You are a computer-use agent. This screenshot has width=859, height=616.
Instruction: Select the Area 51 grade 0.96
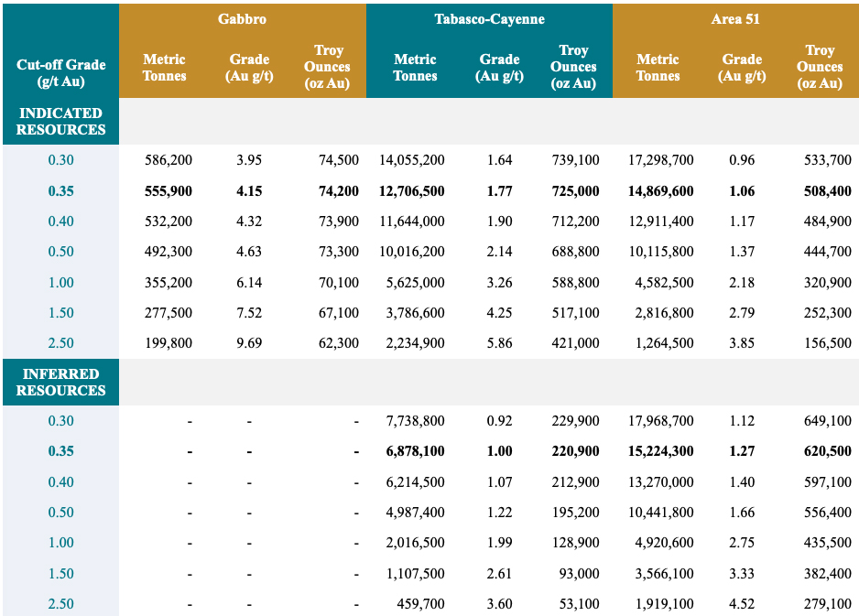click(742, 160)
